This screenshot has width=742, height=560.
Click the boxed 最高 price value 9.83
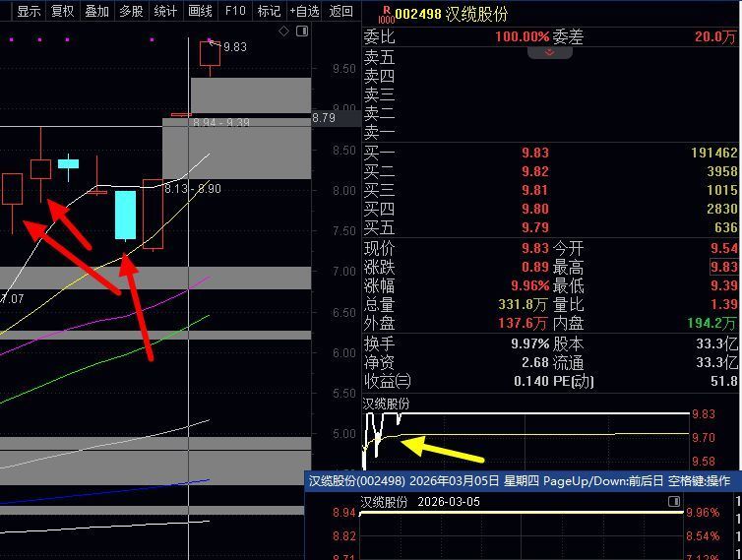click(x=723, y=267)
